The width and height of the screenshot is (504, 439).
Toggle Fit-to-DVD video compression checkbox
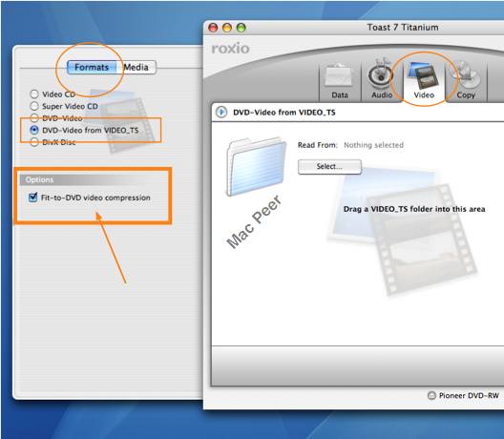tap(32, 198)
